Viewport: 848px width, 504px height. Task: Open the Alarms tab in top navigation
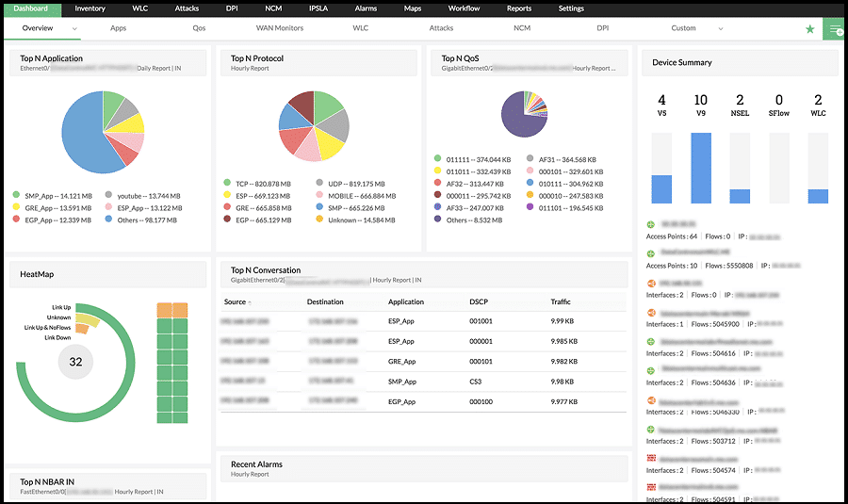point(366,8)
